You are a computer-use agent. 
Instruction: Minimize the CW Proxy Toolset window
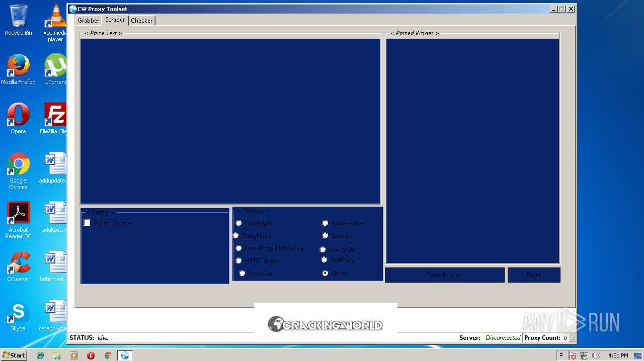[554, 9]
